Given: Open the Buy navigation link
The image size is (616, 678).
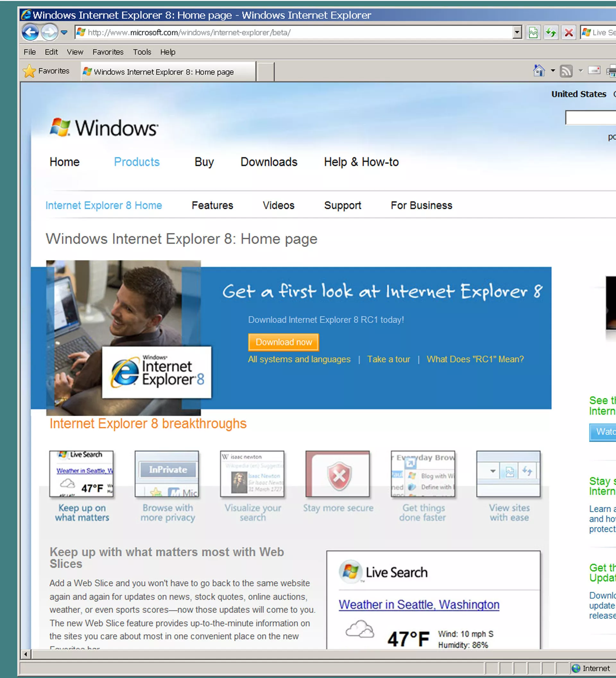Looking at the screenshot, I should pyautogui.click(x=204, y=162).
